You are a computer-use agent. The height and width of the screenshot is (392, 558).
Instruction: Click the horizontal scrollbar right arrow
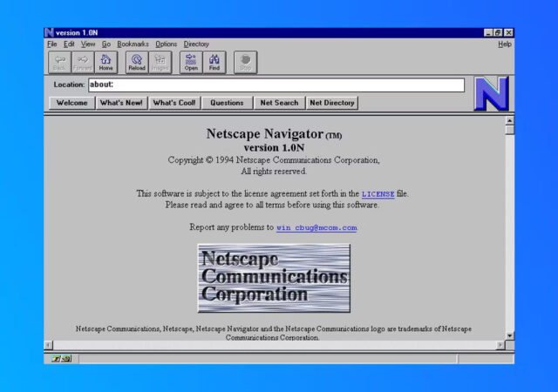point(500,345)
